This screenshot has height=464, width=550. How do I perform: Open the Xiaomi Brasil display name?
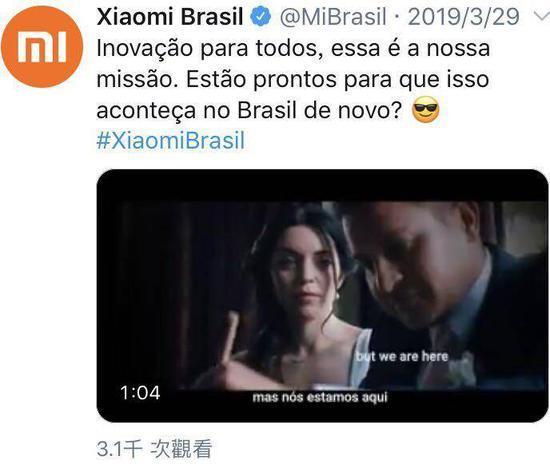tap(170, 16)
